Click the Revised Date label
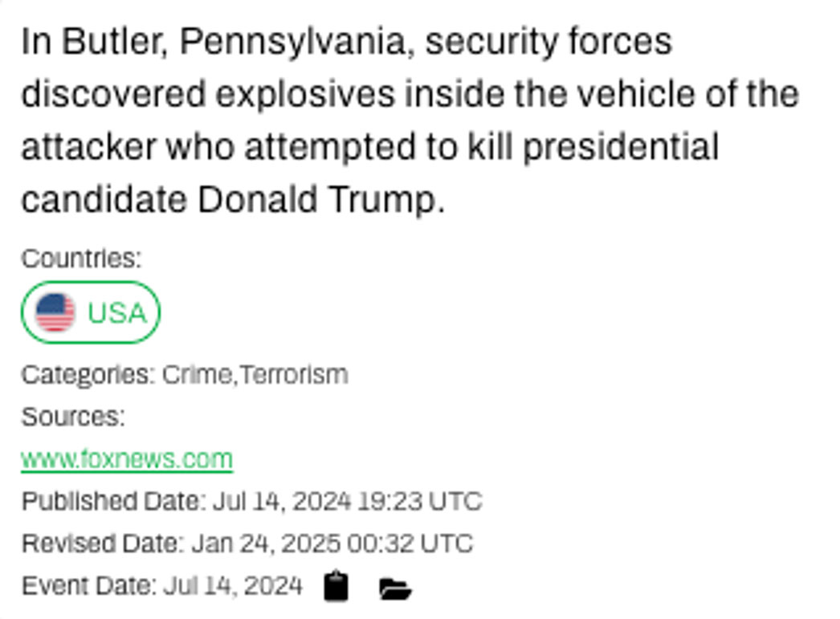This screenshot has width=840, height=619. tap(103, 544)
